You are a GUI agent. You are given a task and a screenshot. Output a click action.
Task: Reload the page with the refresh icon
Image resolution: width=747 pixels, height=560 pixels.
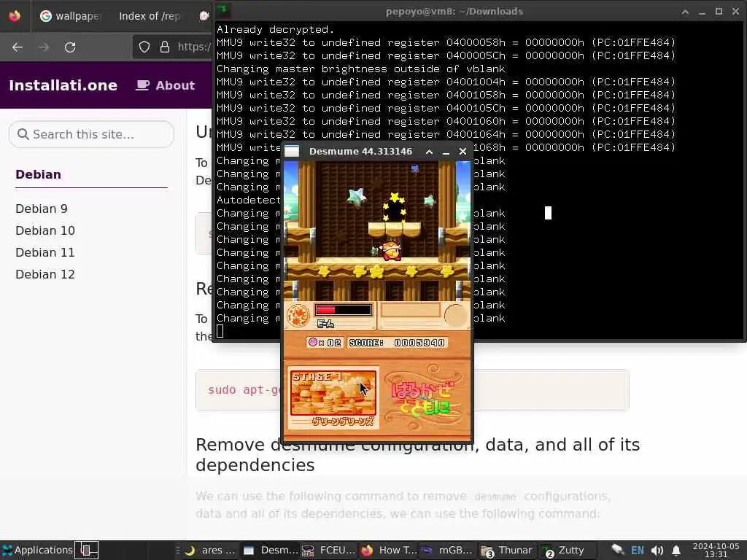pos(70,47)
